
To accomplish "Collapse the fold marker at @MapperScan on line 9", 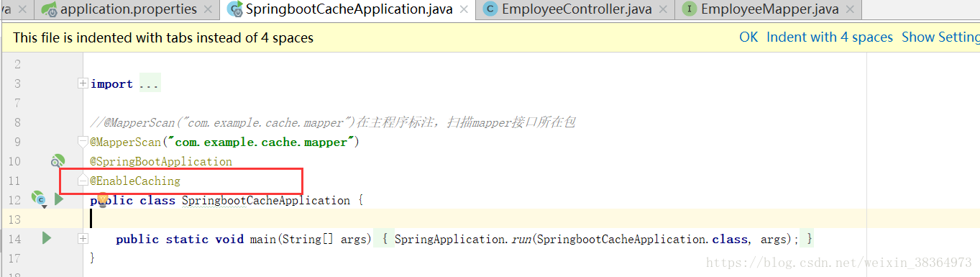I will 83,142.
